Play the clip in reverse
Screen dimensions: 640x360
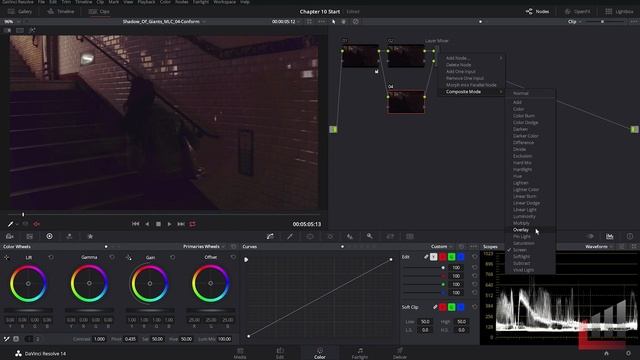coord(147,224)
